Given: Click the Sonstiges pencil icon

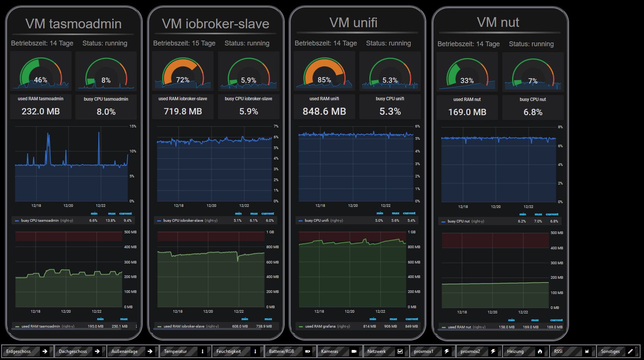Looking at the screenshot, I should 631,351.
